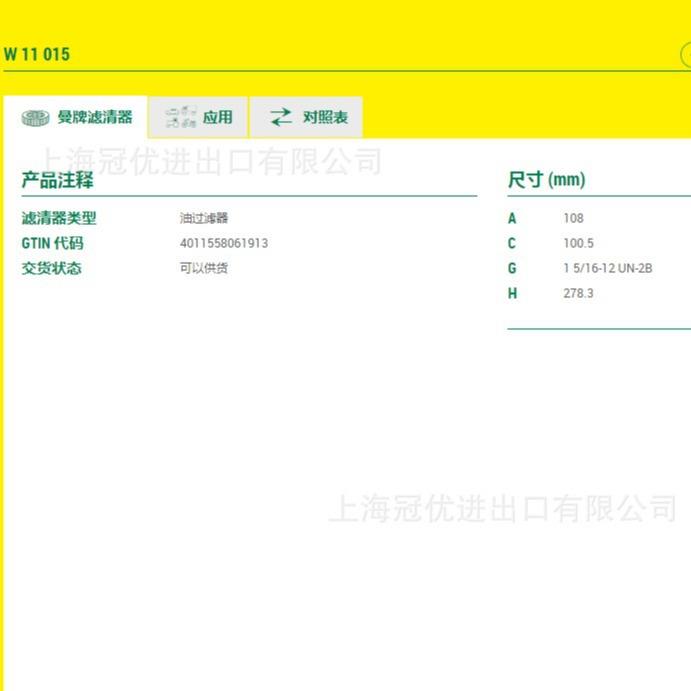This screenshot has width=691, height=691.
Task: Click the GTIN 代码 label
Action: [x=52, y=243]
